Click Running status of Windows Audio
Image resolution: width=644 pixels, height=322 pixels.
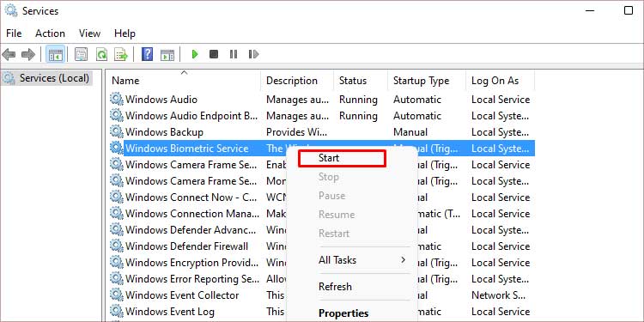click(358, 100)
